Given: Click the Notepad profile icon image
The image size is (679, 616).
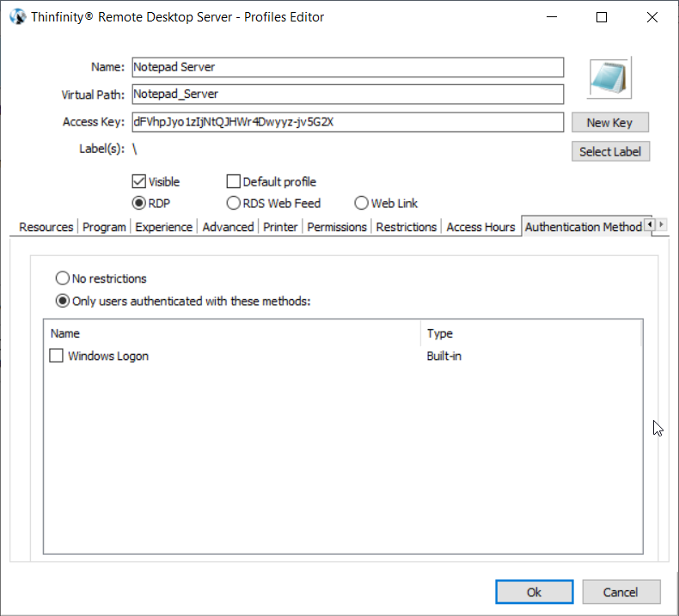Looking at the screenshot, I should pos(609,78).
